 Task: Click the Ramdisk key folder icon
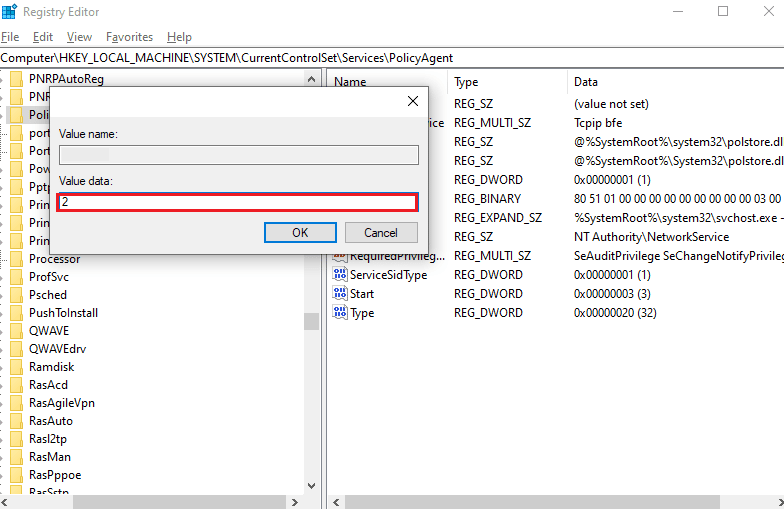(16, 367)
